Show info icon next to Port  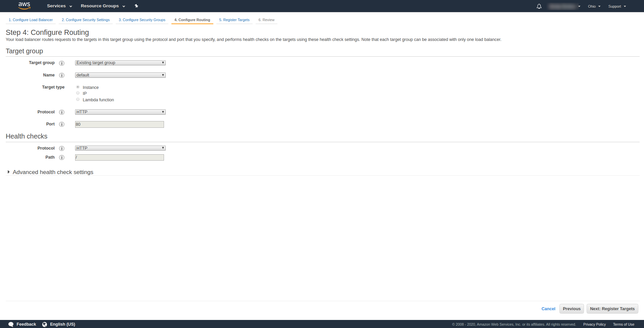tap(62, 124)
